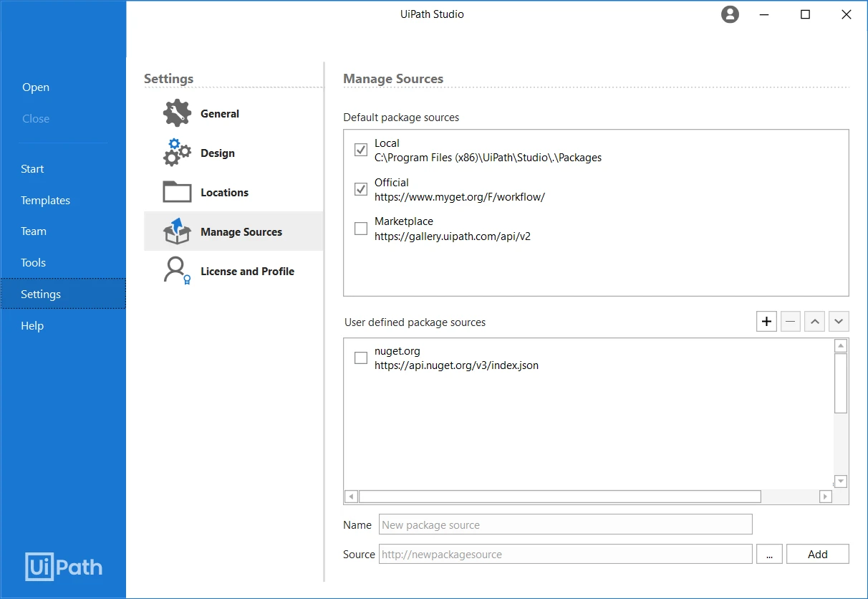This screenshot has width=868, height=599.
Task: Click the Locations folder icon
Action: click(177, 192)
